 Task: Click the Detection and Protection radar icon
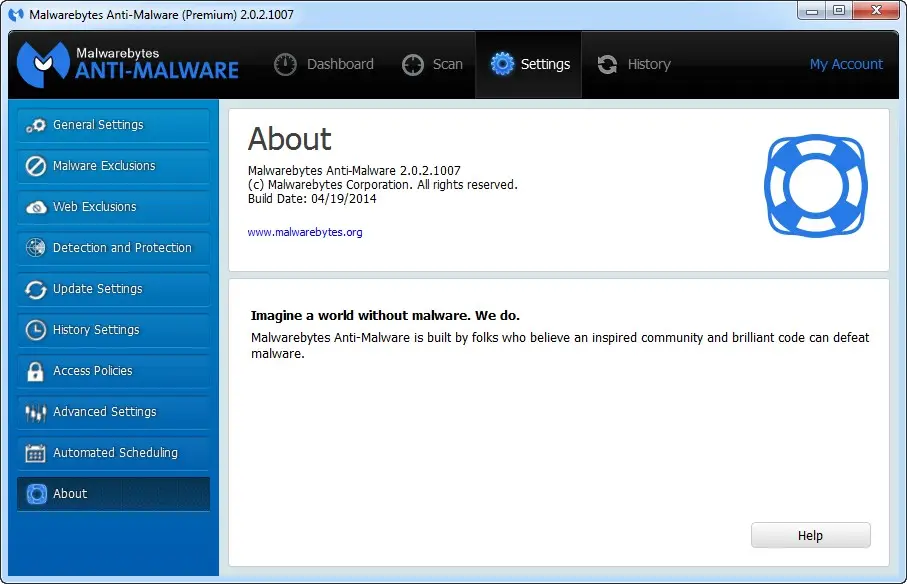tap(36, 247)
